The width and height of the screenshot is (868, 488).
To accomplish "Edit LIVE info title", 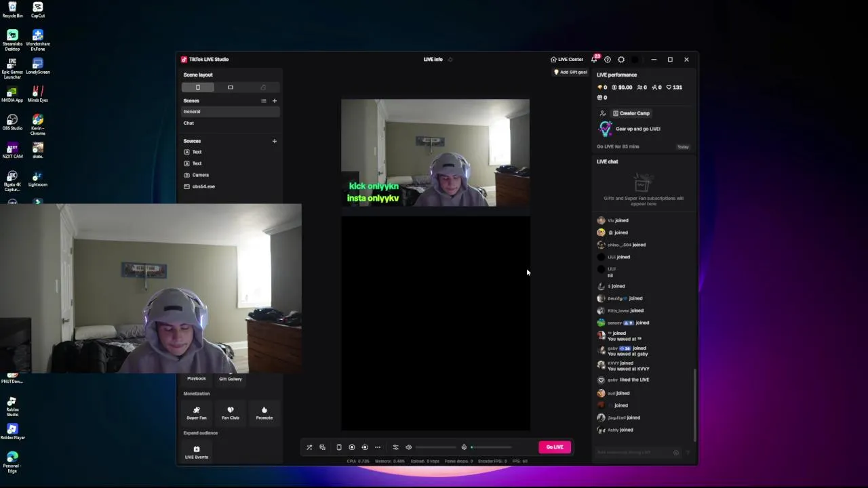I will 450,60.
